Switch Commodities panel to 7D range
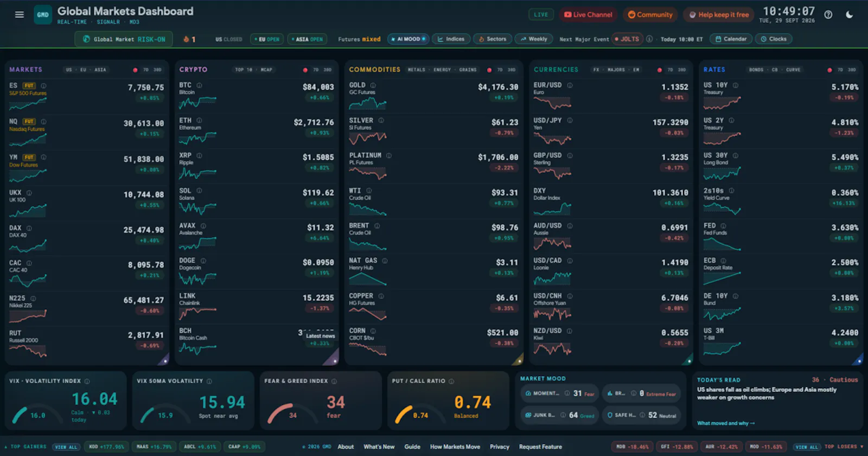This screenshot has width=868, height=456. (500, 70)
